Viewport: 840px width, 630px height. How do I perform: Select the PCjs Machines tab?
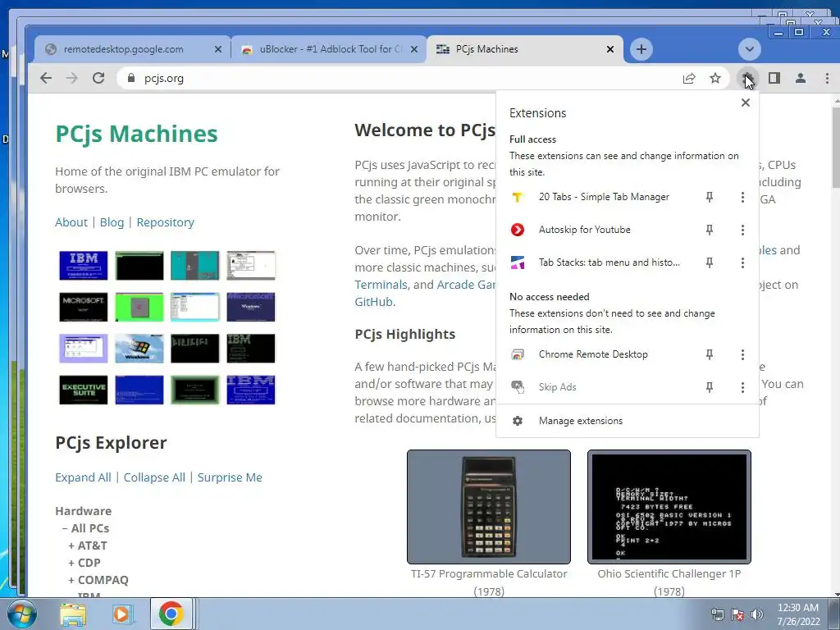pyautogui.click(x=525, y=49)
